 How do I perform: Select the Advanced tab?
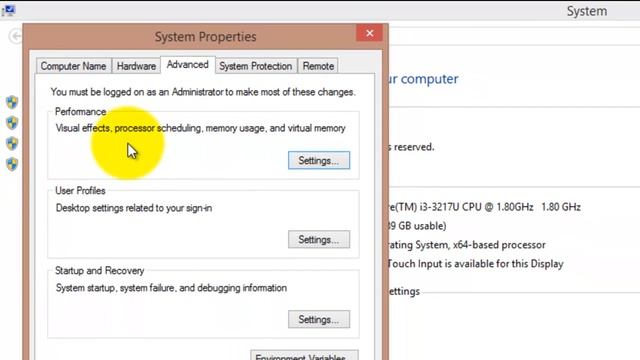pyautogui.click(x=188, y=64)
